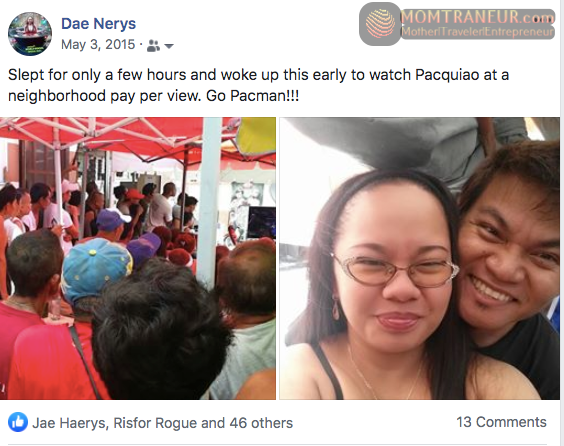
Task: Click the TV screen in the crowd photo
Action: point(261,223)
